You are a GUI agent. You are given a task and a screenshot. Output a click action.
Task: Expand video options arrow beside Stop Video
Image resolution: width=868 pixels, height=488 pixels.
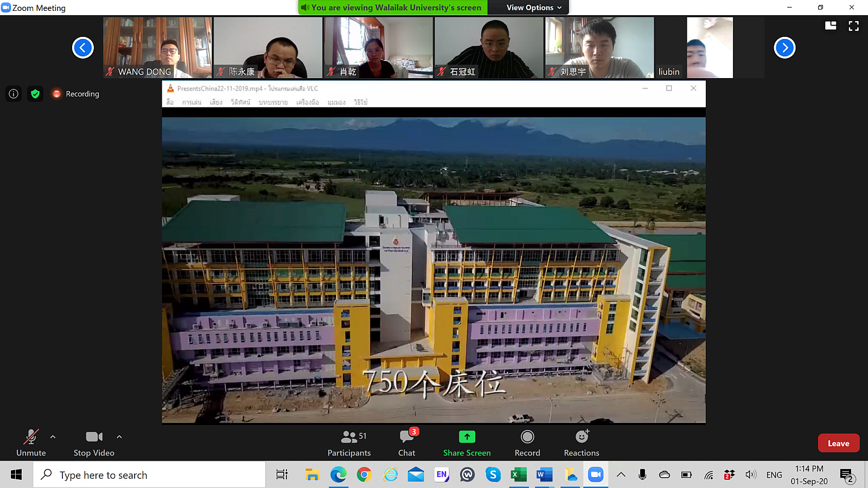[119, 436]
